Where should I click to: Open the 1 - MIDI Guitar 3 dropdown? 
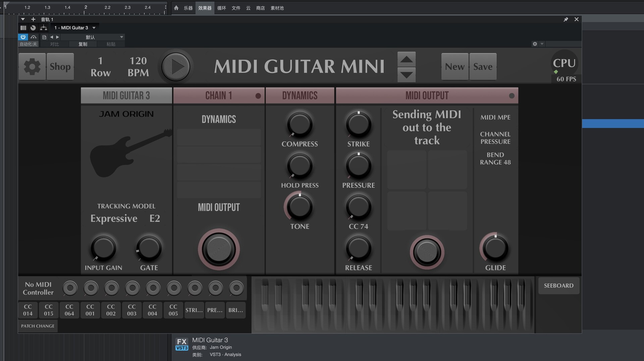(94, 28)
